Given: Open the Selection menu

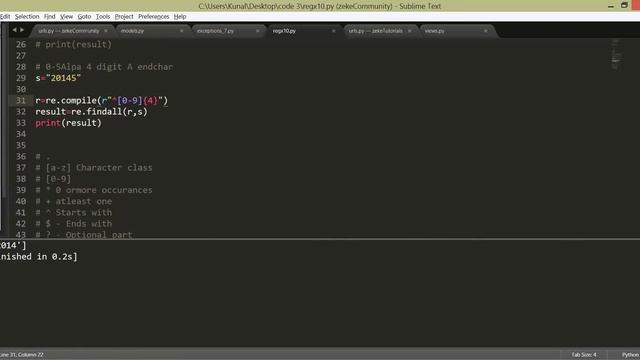Looking at the screenshot, I should 27,16.
